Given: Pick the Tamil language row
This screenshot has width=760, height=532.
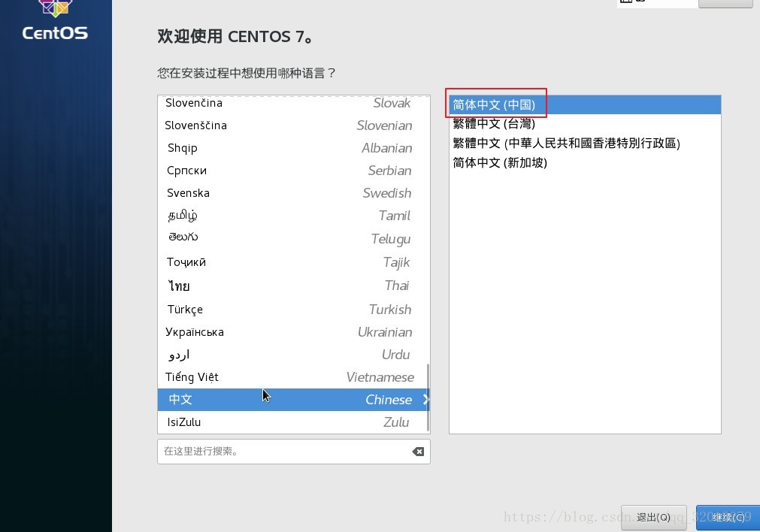Looking at the screenshot, I should (294, 215).
